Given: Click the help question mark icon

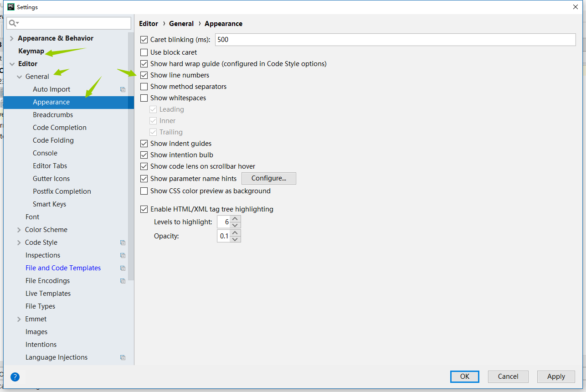Looking at the screenshot, I should click(15, 377).
